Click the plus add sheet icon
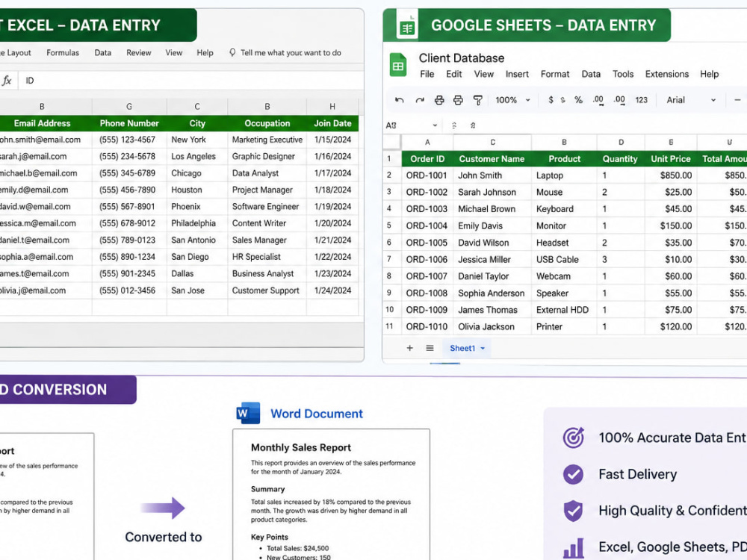The width and height of the screenshot is (747, 560). 409,348
